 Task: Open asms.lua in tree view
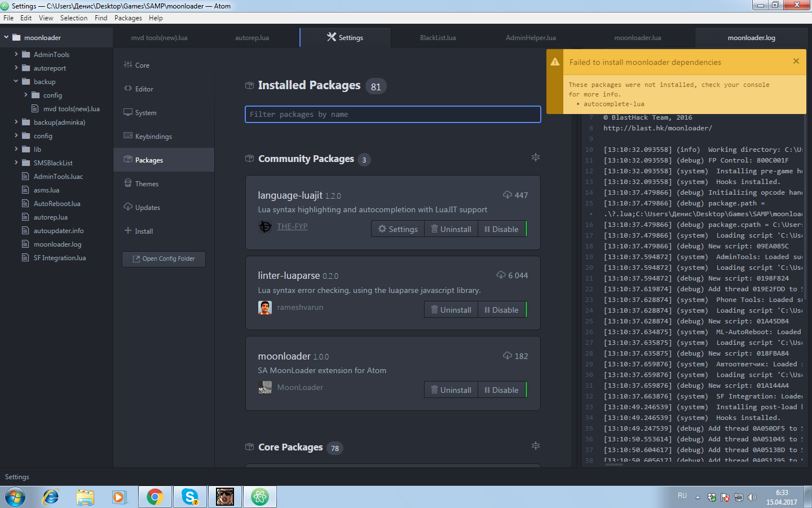[x=46, y=190]
